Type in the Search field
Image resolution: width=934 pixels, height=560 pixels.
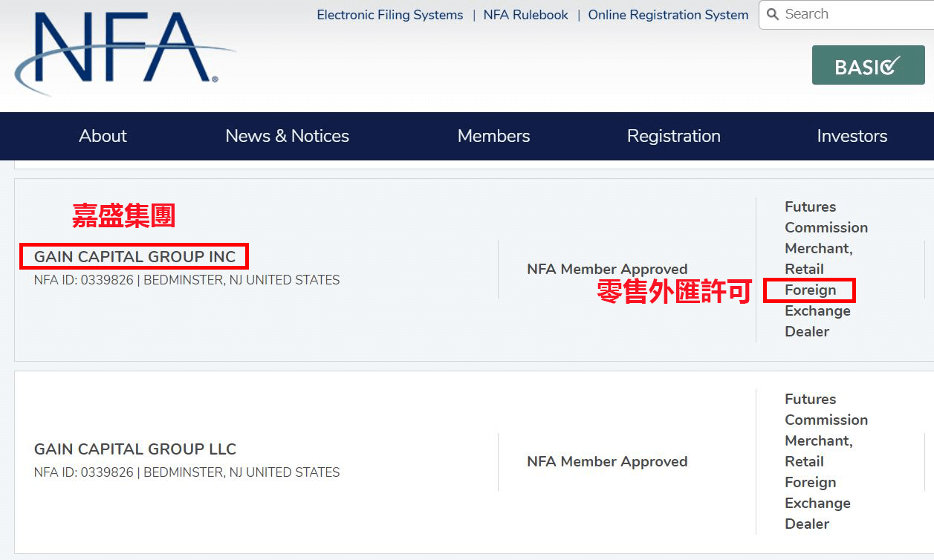tap(854, 14)
